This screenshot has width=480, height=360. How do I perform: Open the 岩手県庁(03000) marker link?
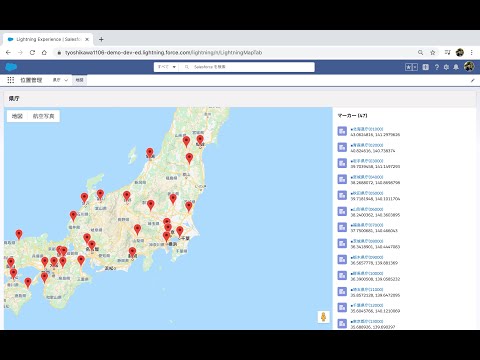pyautogui.click(x=367, y=161)
